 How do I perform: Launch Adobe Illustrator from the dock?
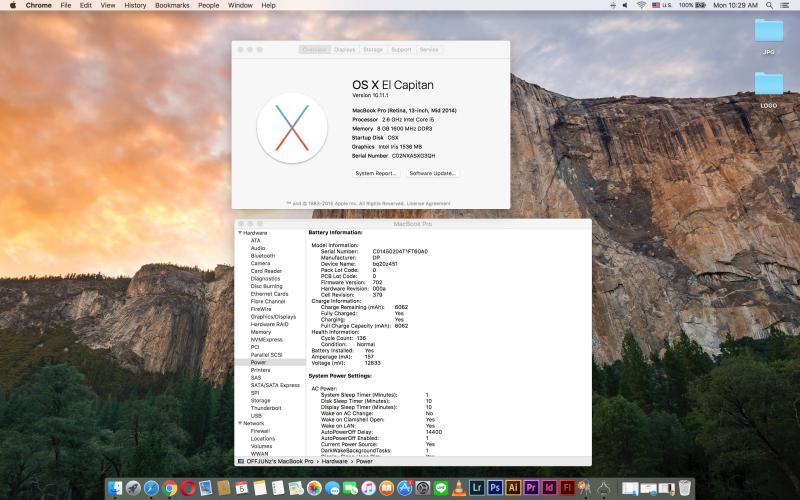(513, 488)
